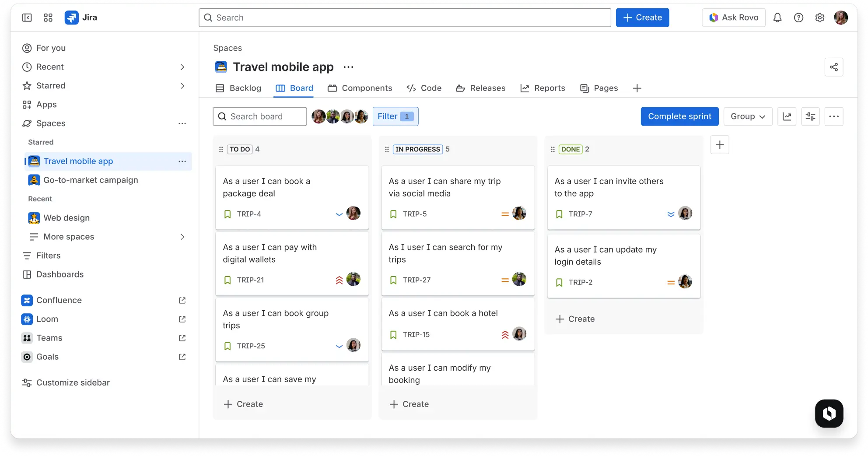Open Confluence external link icon
Screen dimensions: 868x456
click(x=182, y=300)
